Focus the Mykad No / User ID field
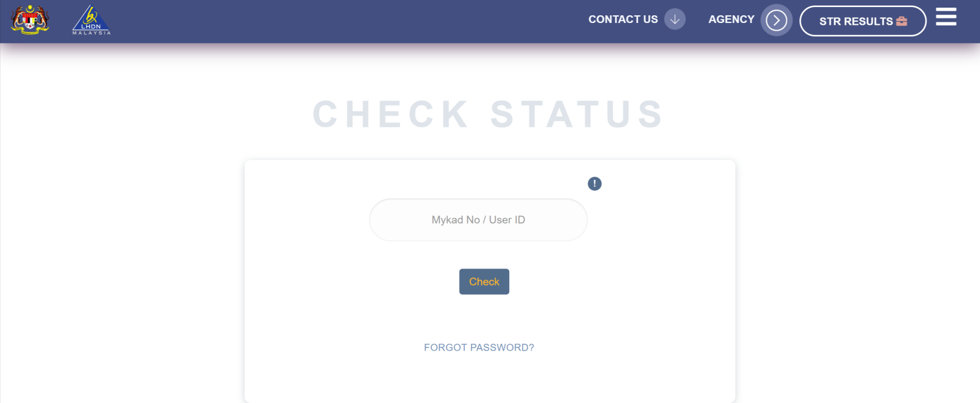 [x=478, y=220]
